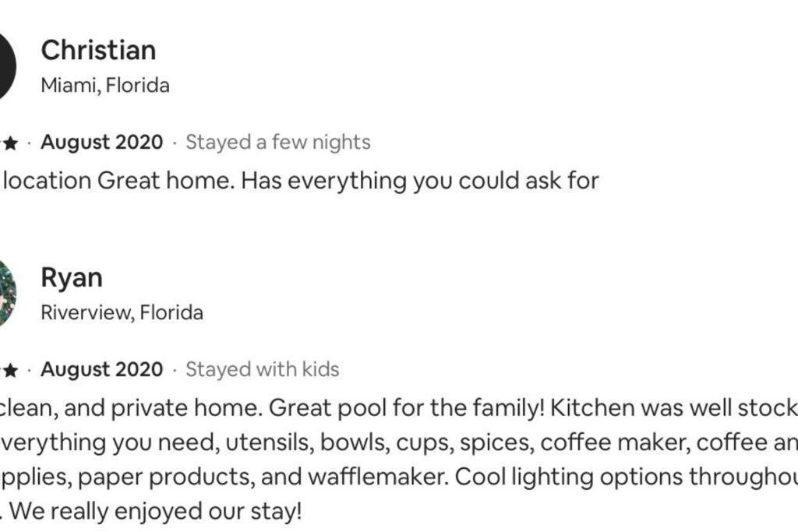The image size is (798, 532).
Task: Click 'Has everything you could ask for' text
Action: (x=420, y=181)
